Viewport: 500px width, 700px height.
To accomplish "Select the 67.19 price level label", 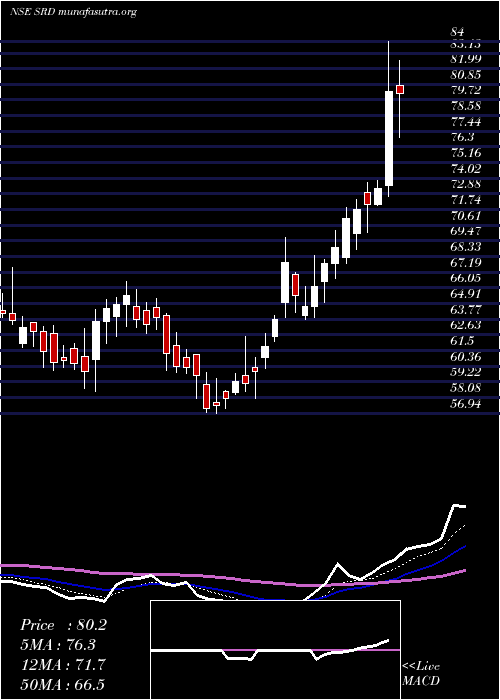I will click(x=466, y=262).
